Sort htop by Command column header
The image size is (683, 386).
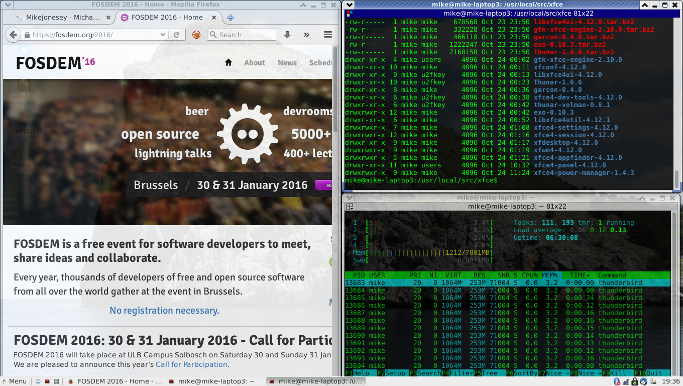click(612, 275)
